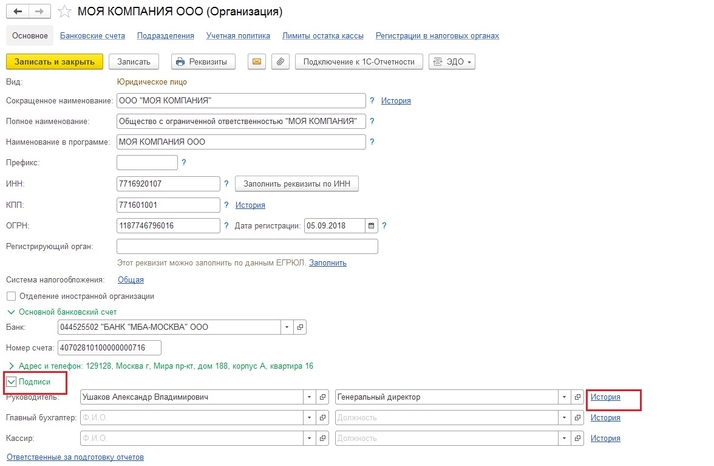Click the Записать и закрыть button

point(54,62)
